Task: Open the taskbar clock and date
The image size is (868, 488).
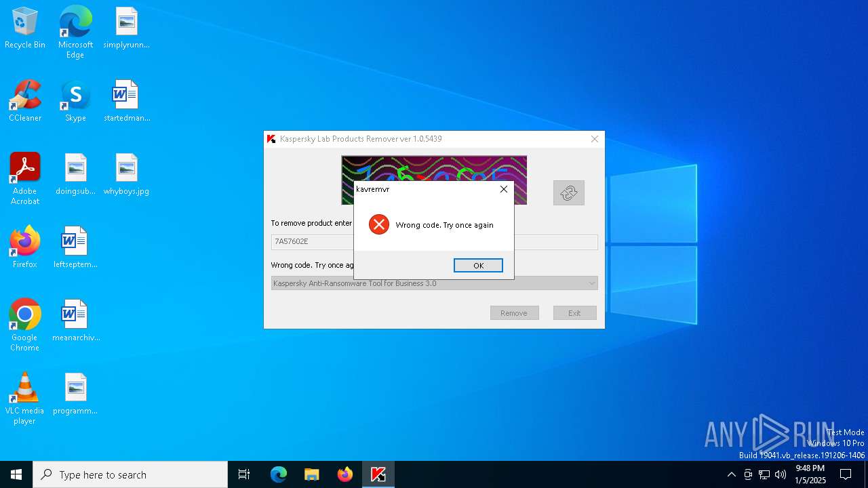Action: [x=810, y=474]
